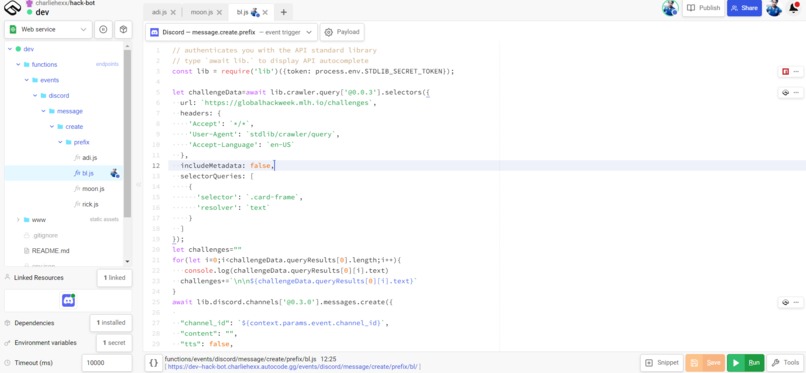Click the 1 secret environment variables button
The width and height of the screenshot is (806, 373).
click(x=114, y=343)
